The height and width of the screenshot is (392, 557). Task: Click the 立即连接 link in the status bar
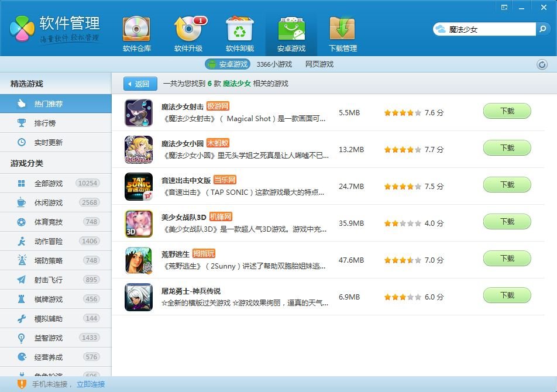point(91,384)
